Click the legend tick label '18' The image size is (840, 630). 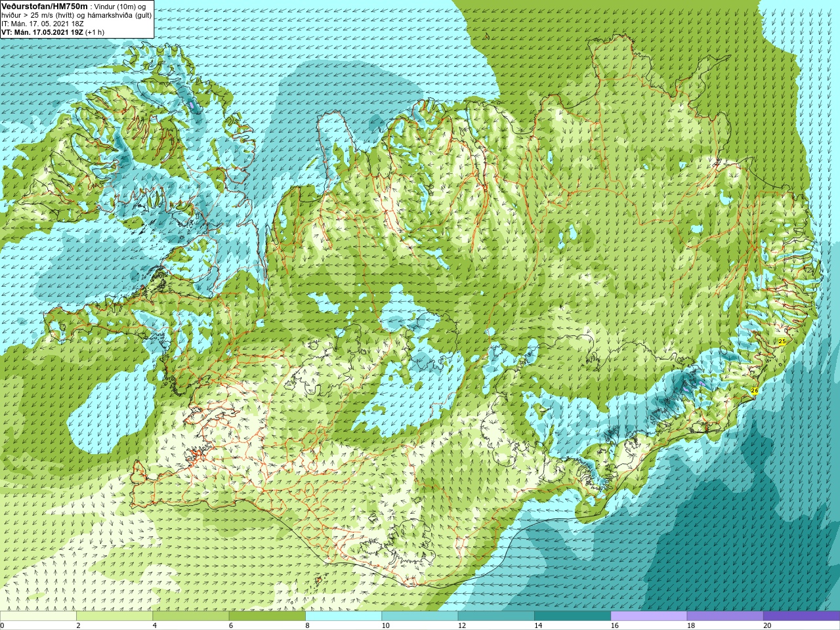691,625
